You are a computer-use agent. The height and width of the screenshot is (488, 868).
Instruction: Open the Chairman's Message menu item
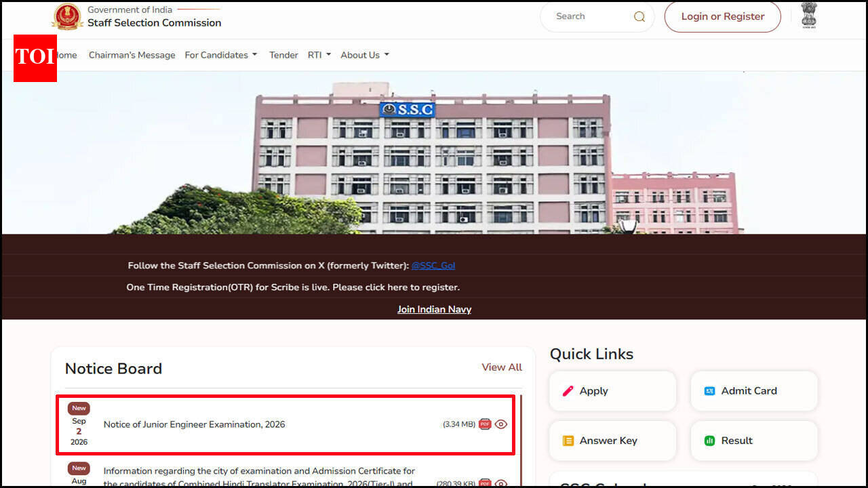(132, 55)
